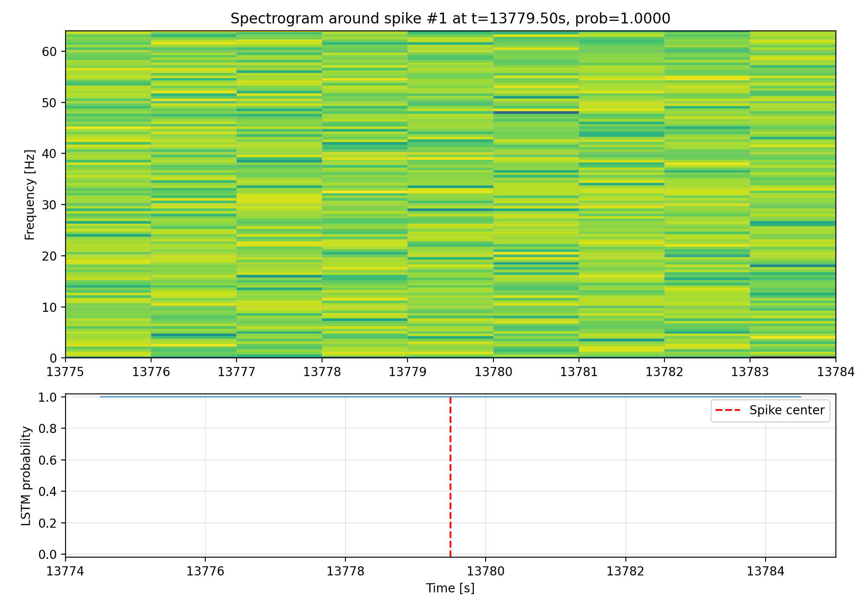
Task: Click the 60 Hz frequency tick label
Action: click(49, 52)
